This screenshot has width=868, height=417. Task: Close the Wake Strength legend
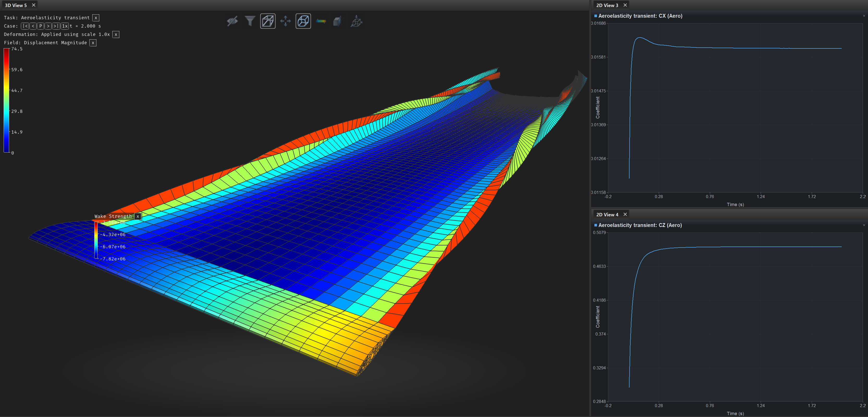[138, 216]
